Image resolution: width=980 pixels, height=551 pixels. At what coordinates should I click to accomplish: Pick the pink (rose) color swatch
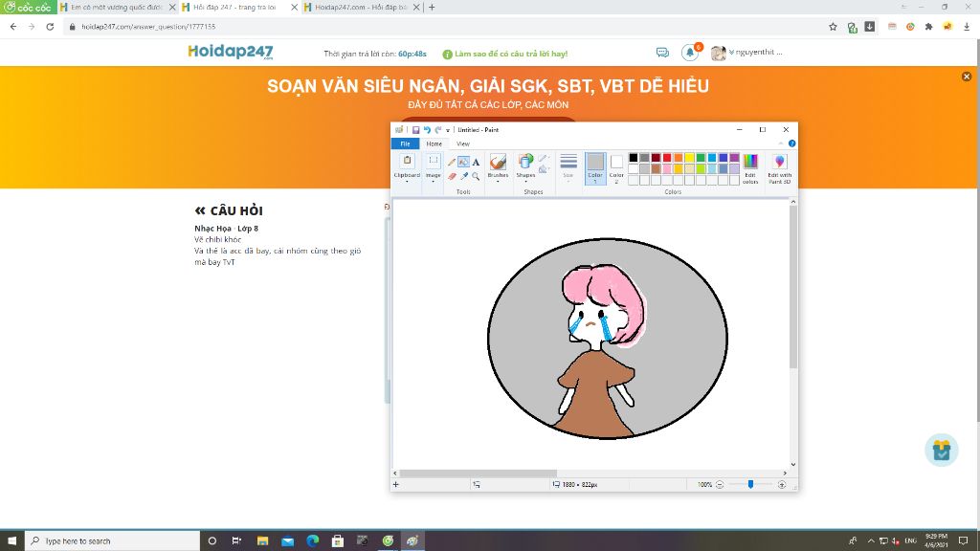(x=667, y=168)
